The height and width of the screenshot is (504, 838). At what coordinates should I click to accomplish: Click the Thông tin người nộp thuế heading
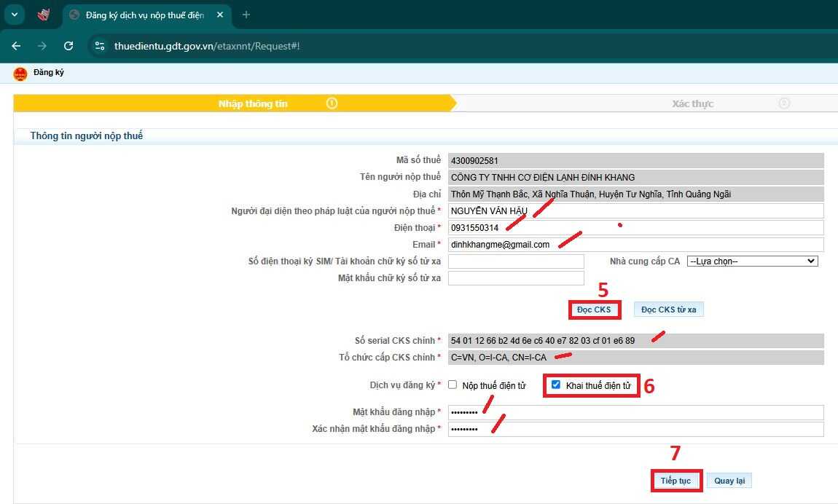click(x=87, y=135)
